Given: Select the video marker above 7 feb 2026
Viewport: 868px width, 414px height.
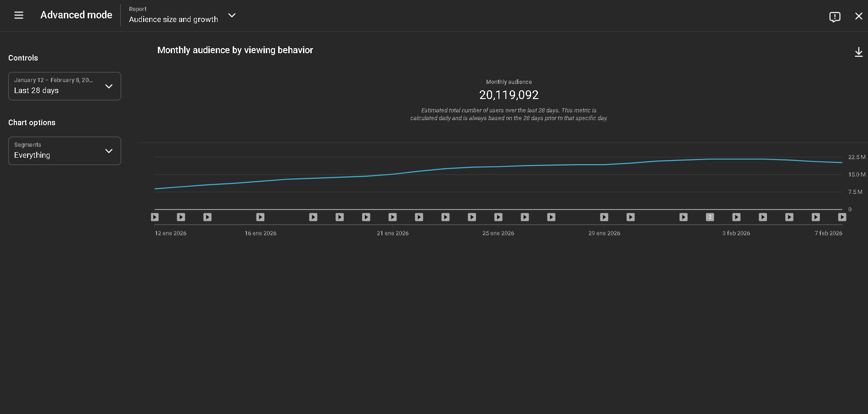Looking at the screenshot, I should 842,217.
